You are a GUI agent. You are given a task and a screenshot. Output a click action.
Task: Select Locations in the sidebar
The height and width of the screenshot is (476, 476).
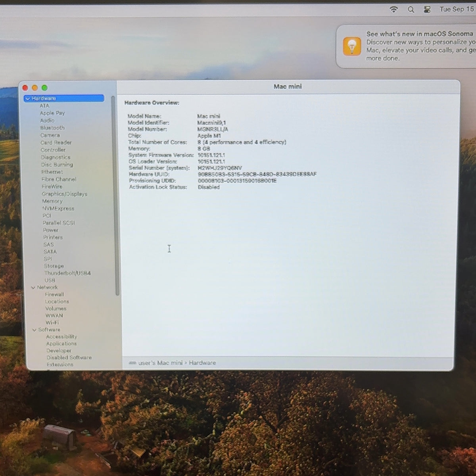[57, 301]
